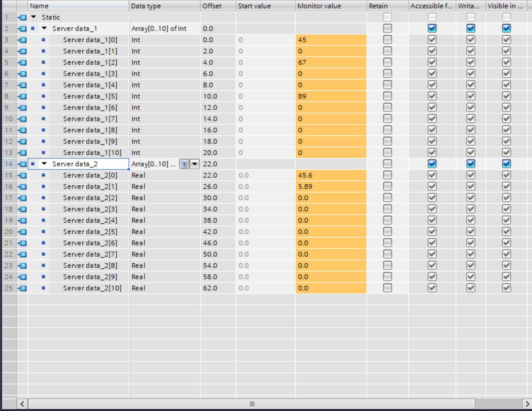Click the Monitor value column header

click(331, 6)
